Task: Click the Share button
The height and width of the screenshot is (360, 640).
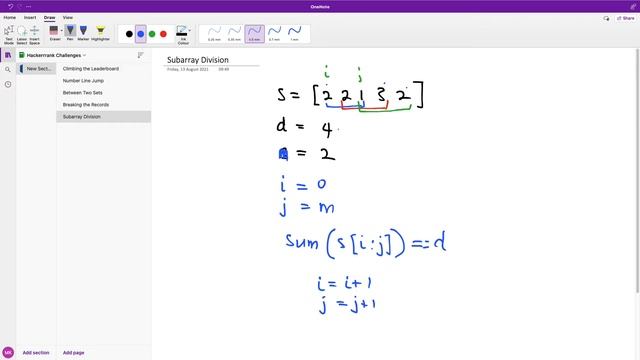Action: 626,18
